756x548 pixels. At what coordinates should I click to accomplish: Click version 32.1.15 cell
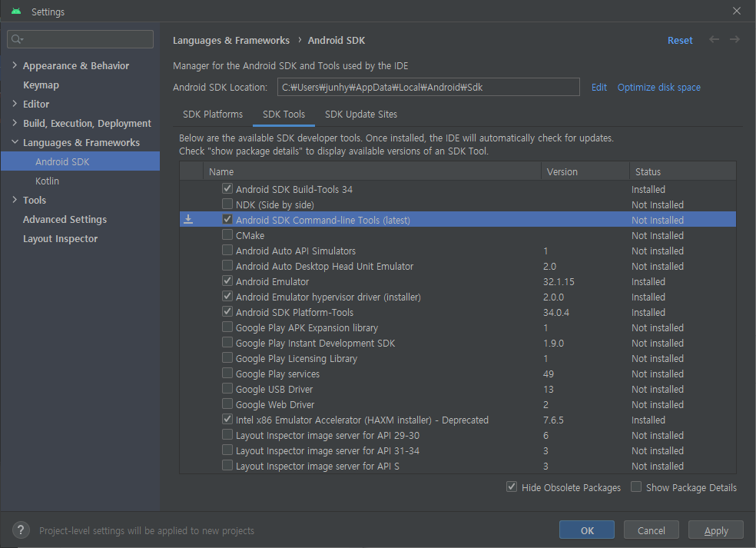[x=559, y=282]
